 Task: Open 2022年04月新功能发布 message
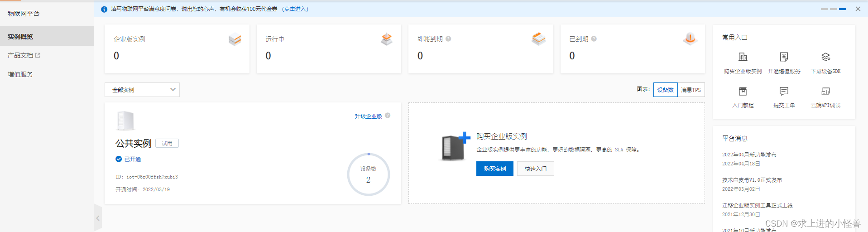(749, 155)
